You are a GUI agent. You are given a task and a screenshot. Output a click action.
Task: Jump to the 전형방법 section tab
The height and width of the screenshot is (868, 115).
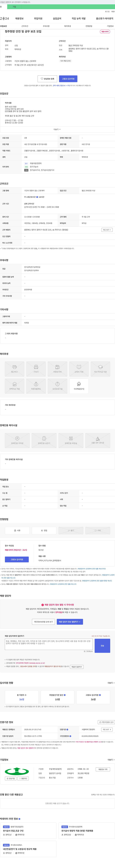(89, 26)
